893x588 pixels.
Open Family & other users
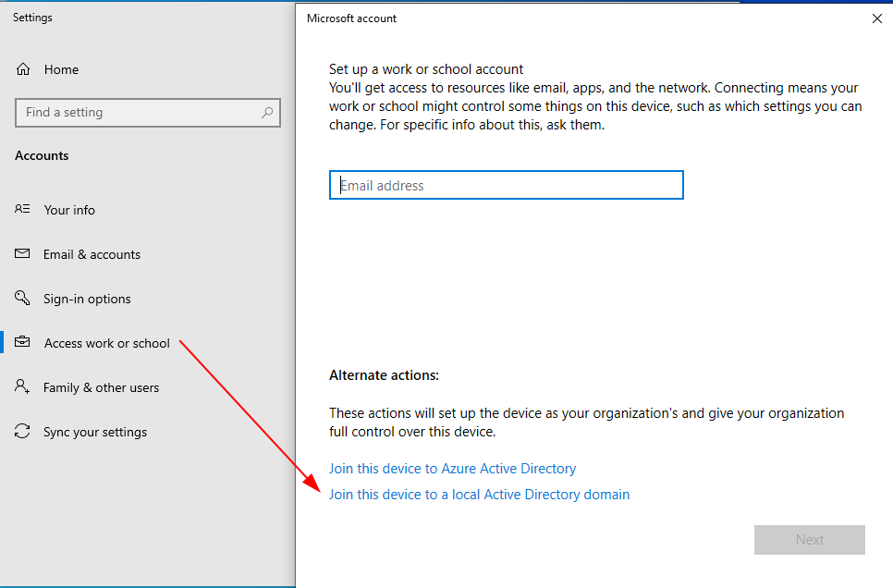(x=102, y=387)
